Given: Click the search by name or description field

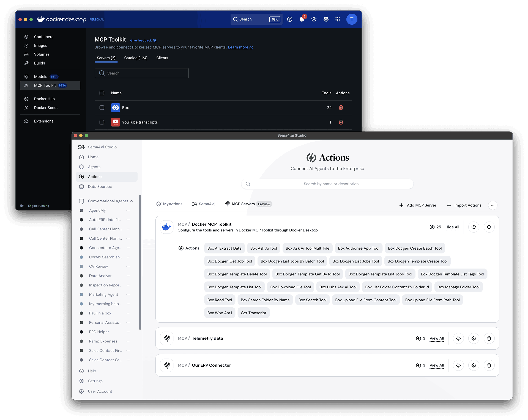Looking at the screenshot, I should 327,184.
